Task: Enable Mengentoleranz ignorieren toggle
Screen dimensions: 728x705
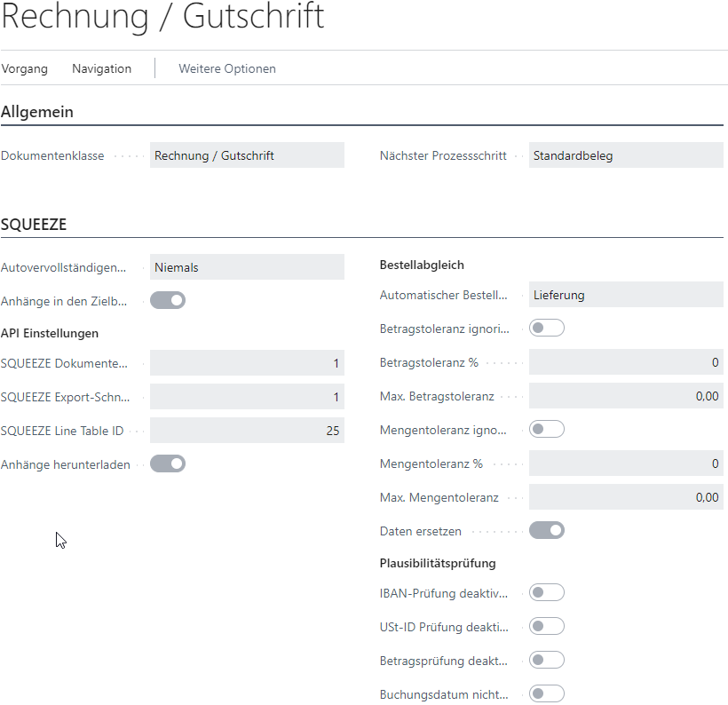Action: [x=547, y=430]
